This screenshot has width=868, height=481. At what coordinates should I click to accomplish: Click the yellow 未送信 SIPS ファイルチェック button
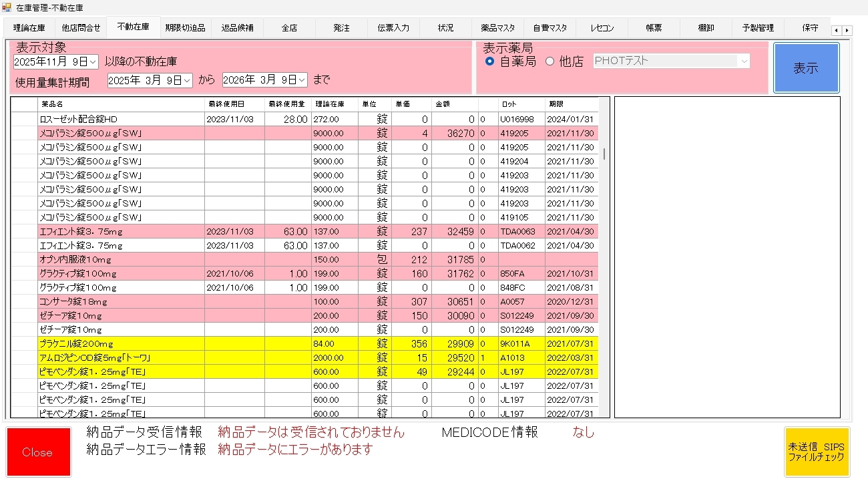point(817,452)
